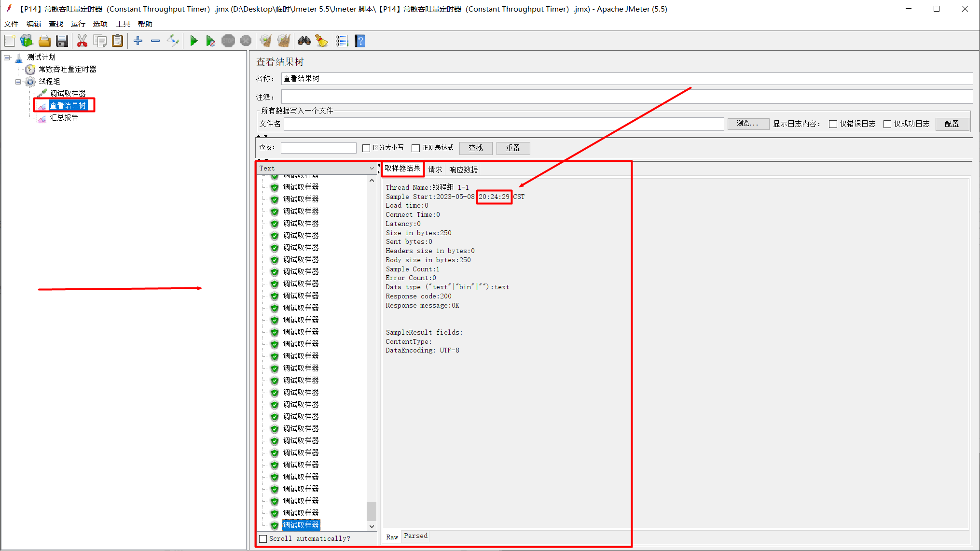Toggle 区分大小写 checkbox
This screenshot has height=551, width=980.
click(366, 148)
